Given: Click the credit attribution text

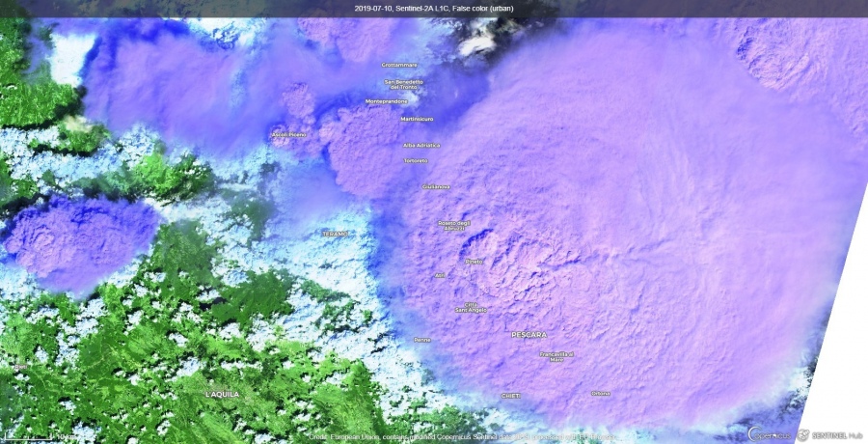Looking at the screenshot, I should pyautogui.click(x=463, y=437).
